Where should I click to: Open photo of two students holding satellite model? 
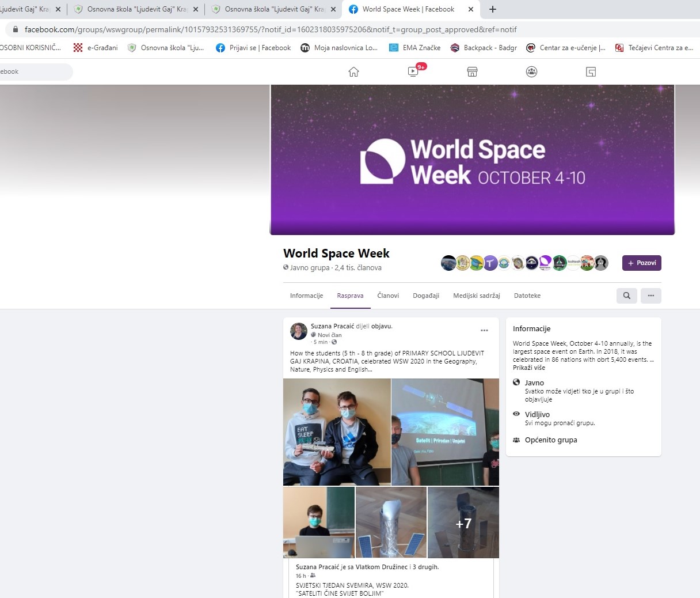pyautogui.click(x=337, y=432)
